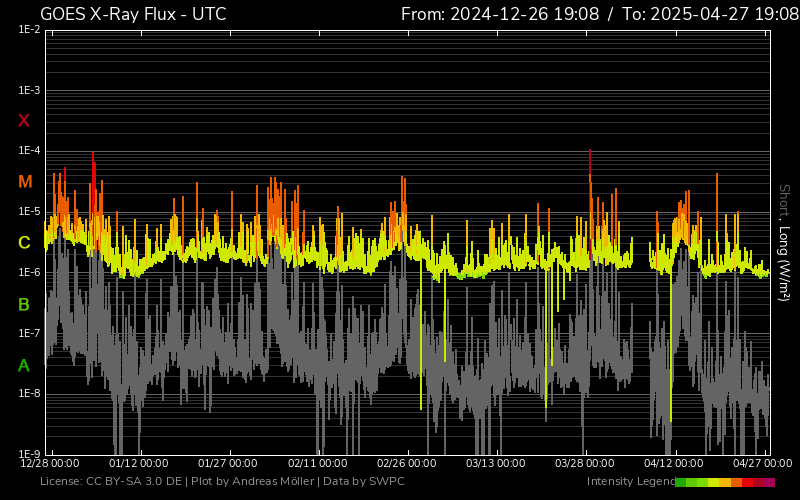The image size is (800, 500).
Task: Click the 1E-3 y-axis label
Action: (x=29, y=90)
